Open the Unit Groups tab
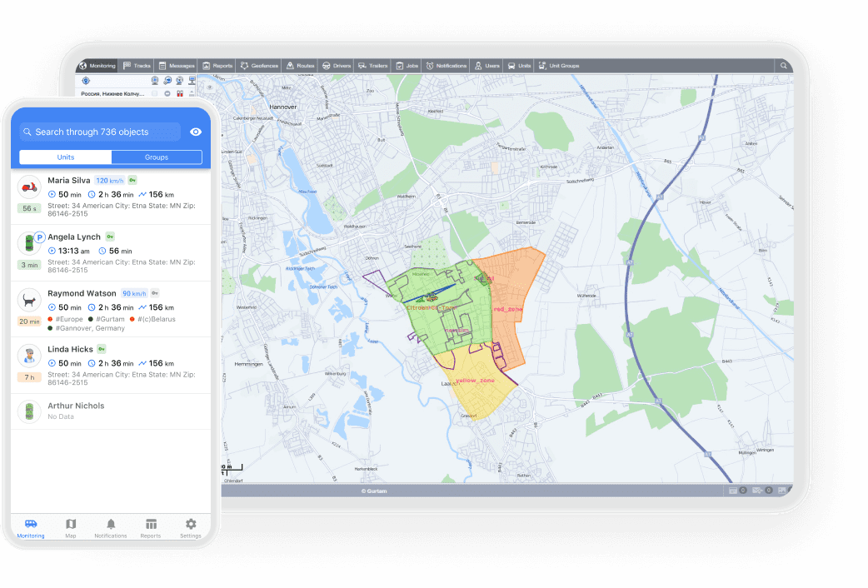The image size is (868, 588). [559, 66]
